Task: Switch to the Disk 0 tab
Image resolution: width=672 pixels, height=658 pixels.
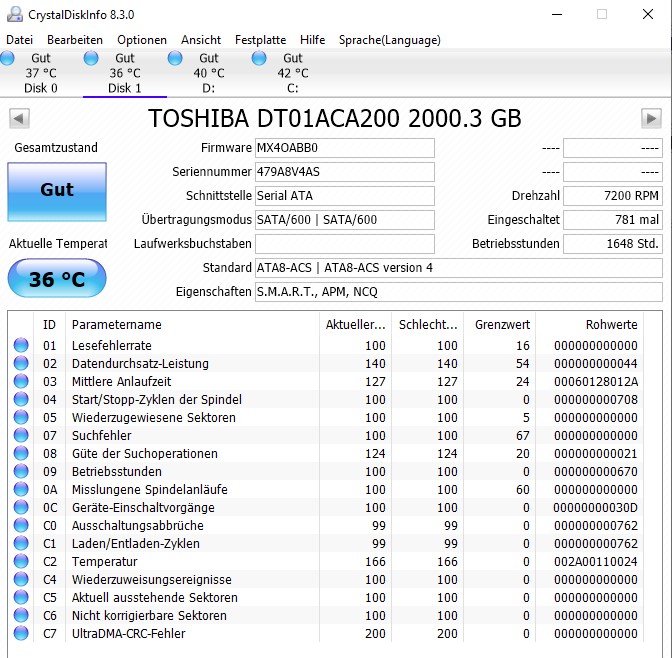Action: click(x=41, y=73)
